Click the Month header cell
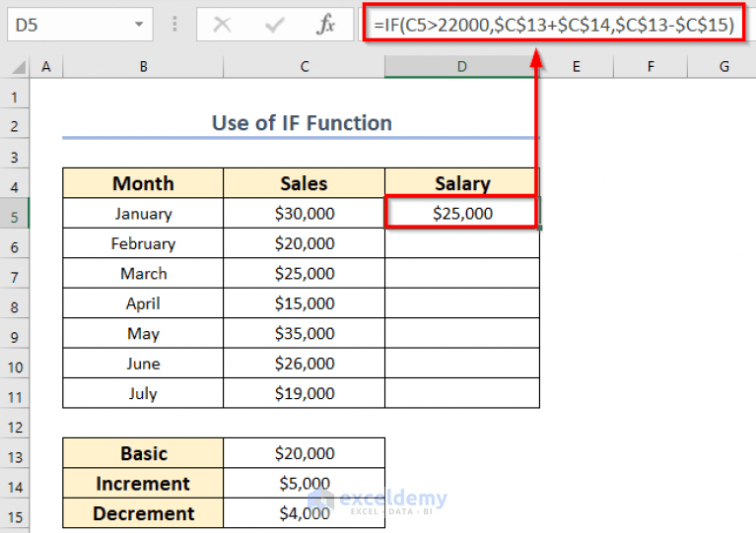Screen dimensions: 756x533 [x=143, y=183]
